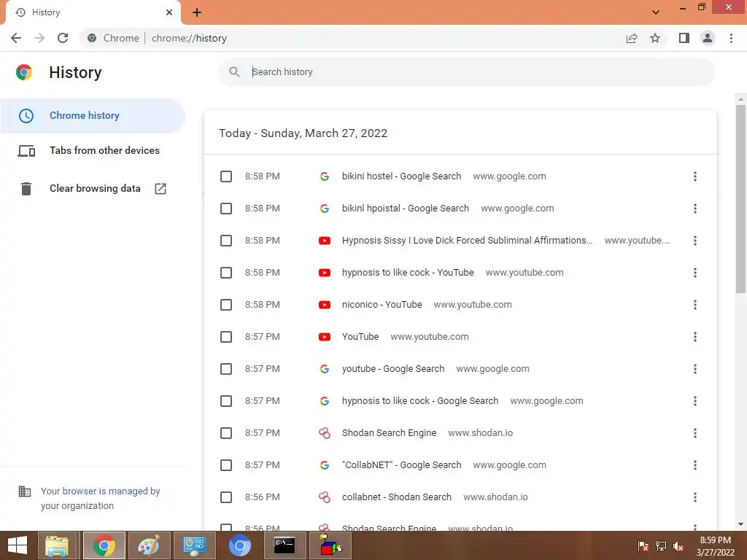Click the history page vertical scrollbar
Viewport: 747px width, 560px height.
click(740, 199)
